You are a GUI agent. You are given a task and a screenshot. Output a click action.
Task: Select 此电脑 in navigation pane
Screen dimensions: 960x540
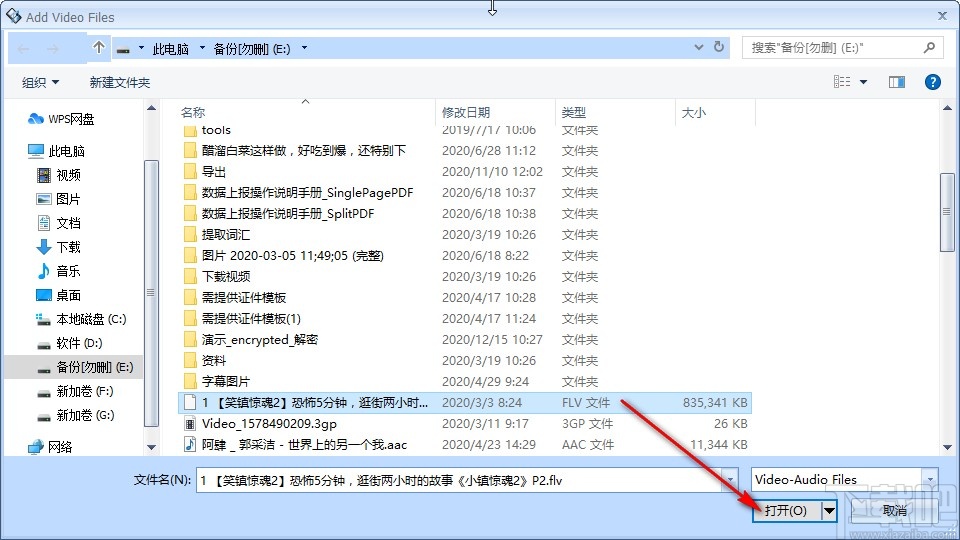point(57,151)
